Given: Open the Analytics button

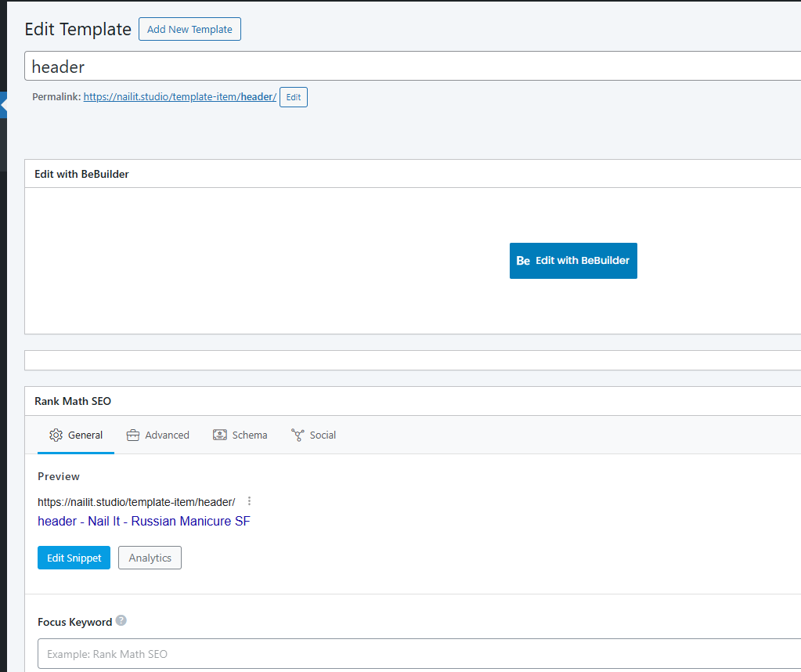Looking at the screenshot, I should tap(150, 558).
